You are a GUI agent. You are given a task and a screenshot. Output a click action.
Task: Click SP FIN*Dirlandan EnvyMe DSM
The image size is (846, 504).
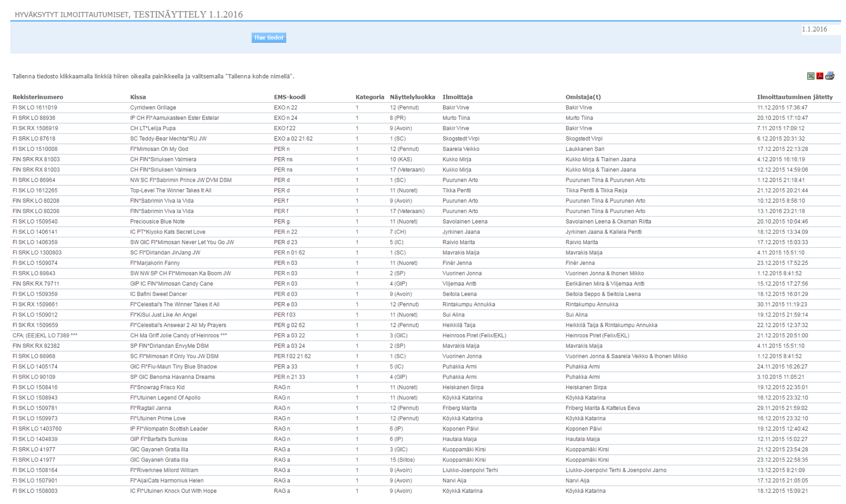click(169, 346)
